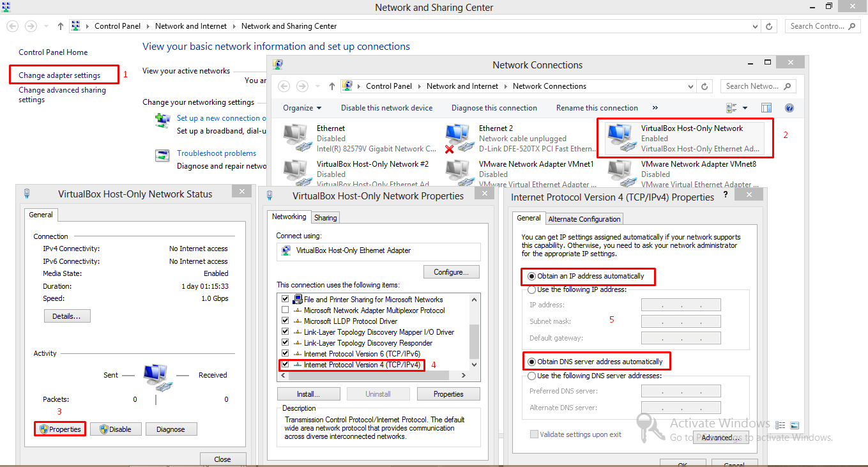
Task: Select VMware Network Adapter VMnet1 icon
Action: pyautogui.click(x=459, y=173)
